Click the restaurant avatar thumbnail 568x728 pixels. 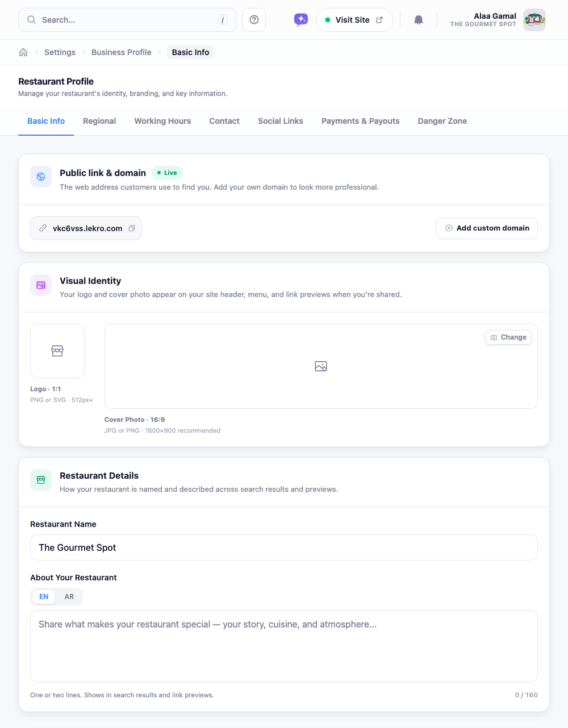pos(534,20)
